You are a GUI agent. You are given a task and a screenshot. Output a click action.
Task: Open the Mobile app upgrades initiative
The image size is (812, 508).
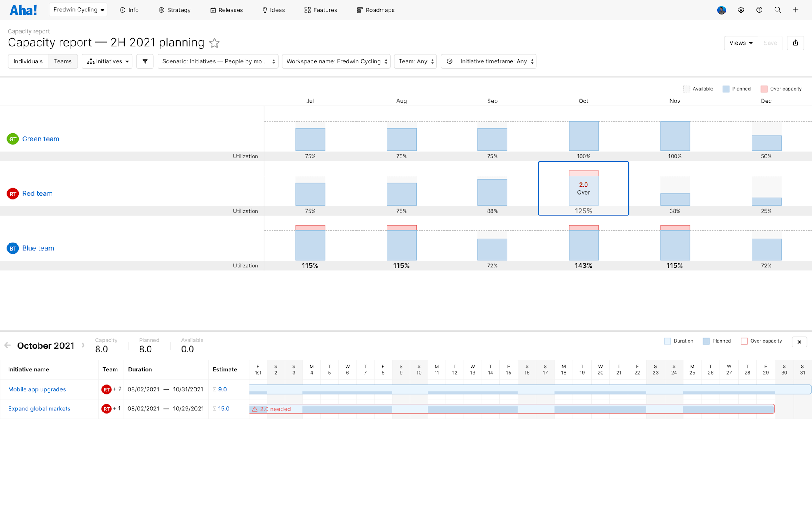[x=37, y=389]
